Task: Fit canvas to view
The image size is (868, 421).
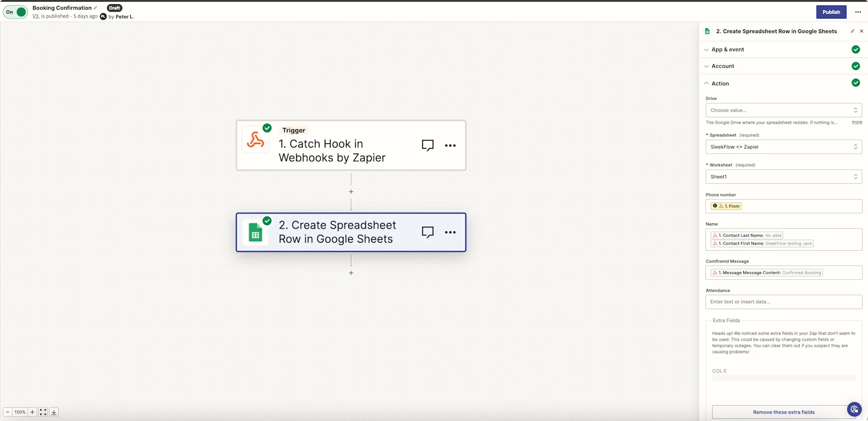Action: tap(43, 412)
